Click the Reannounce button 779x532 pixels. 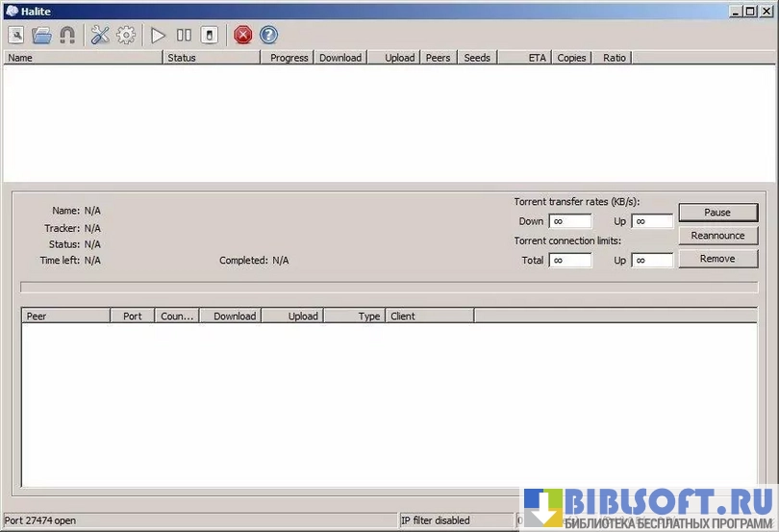(x=717, y=236)
